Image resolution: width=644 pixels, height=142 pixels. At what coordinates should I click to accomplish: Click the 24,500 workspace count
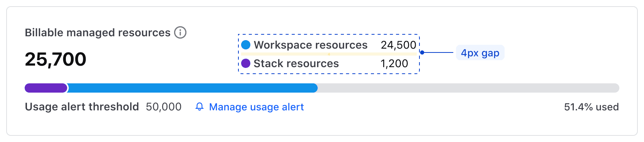(x=399, y=45)
